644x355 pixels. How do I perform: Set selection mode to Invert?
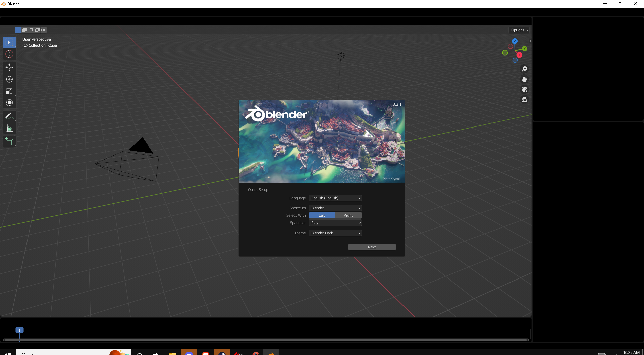(37, 30)
